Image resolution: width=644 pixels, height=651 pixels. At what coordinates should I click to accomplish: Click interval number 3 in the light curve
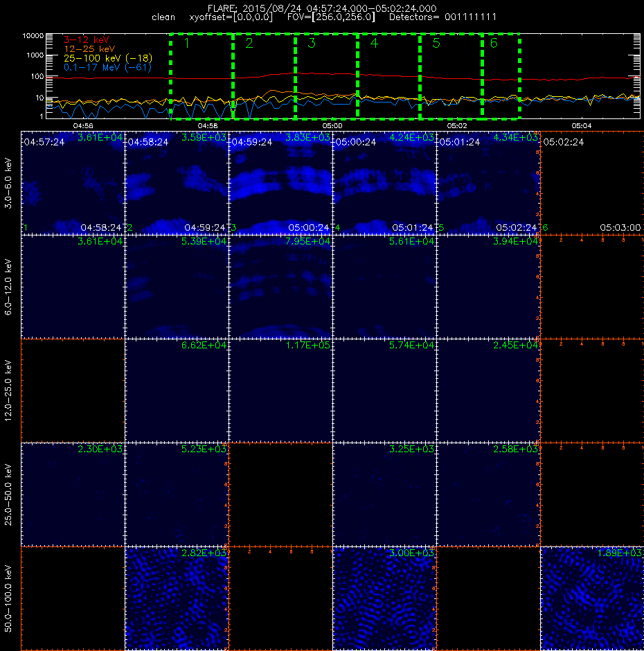[312, 43]
